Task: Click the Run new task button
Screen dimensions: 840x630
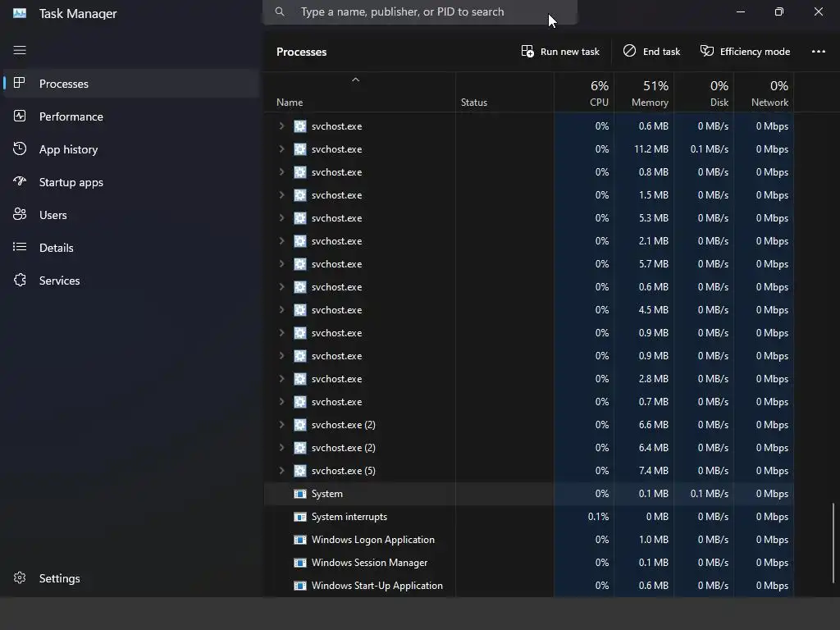Action: click(x=560, y=52)
